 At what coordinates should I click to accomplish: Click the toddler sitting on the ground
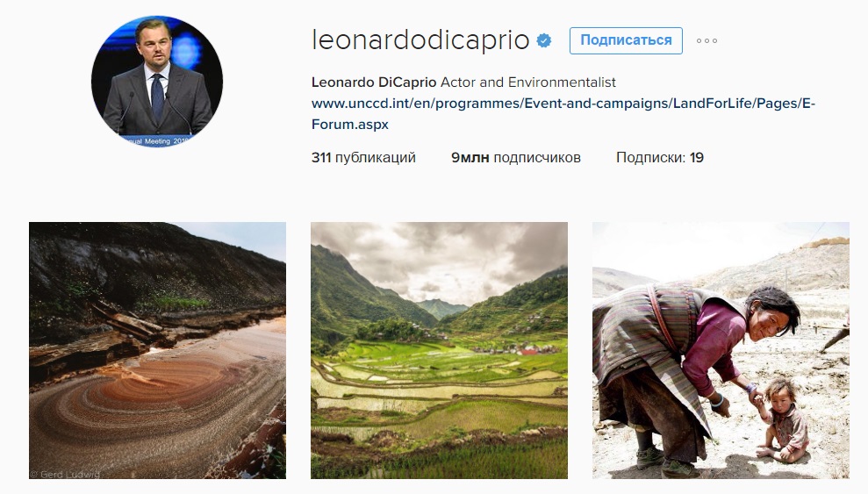tap(782, 419)
